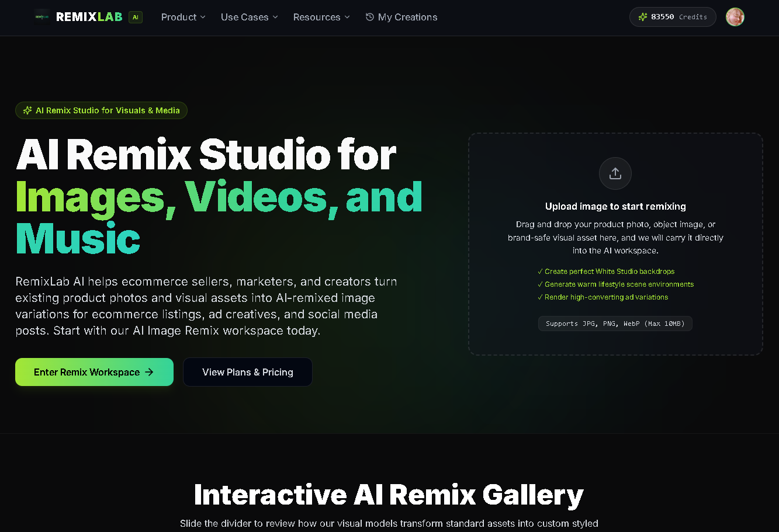Open the 83550 Credits balance
The image size is (779, 532).
tap(673, 17)
